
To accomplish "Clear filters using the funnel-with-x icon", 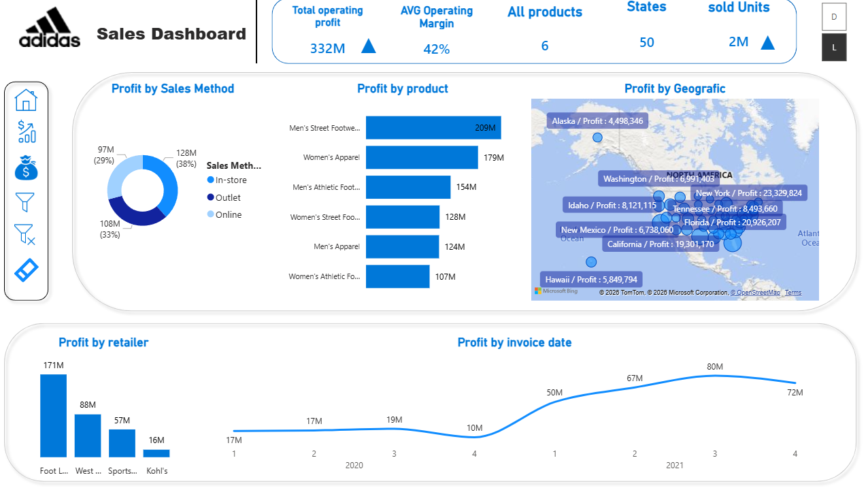I will click(26, 235).
